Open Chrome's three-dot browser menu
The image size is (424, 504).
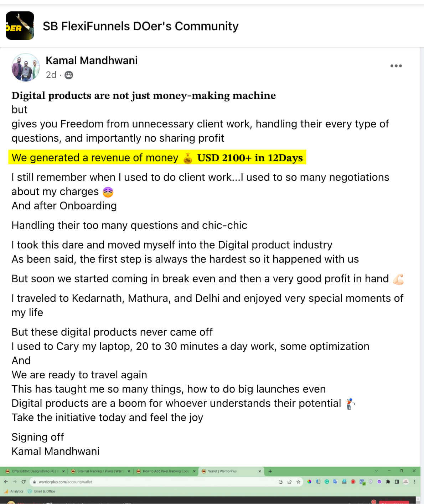coord(415,482)
